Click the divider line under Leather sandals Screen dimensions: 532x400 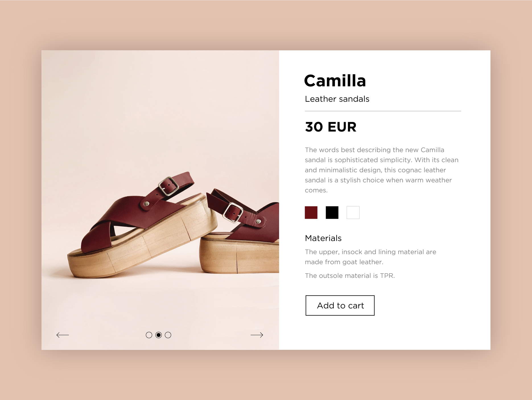[383, 111]
